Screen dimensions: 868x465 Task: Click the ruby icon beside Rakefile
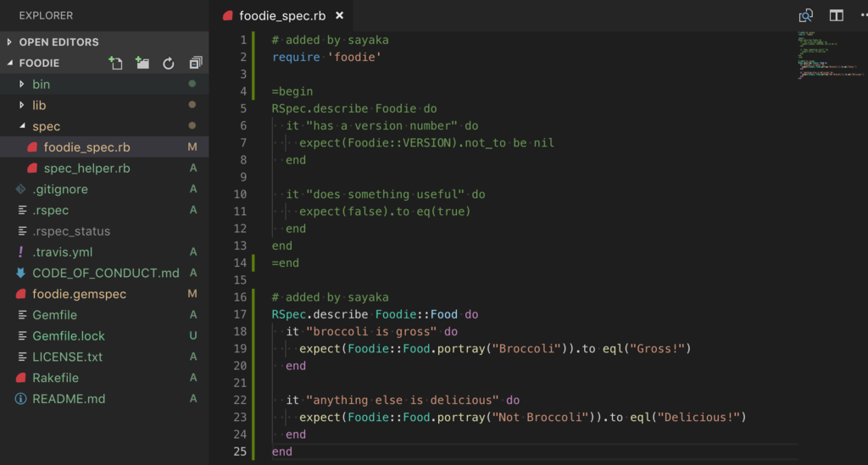click(x=21, y=379)
